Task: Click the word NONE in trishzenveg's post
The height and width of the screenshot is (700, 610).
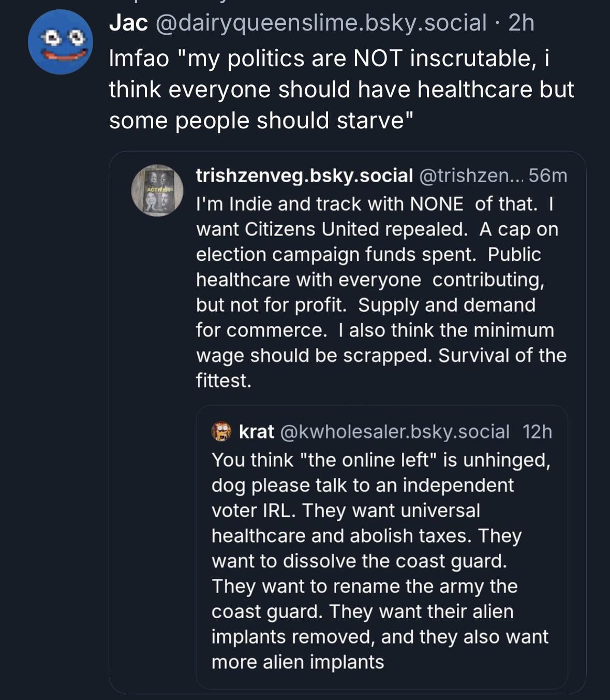Action: [x=436, y=204]
